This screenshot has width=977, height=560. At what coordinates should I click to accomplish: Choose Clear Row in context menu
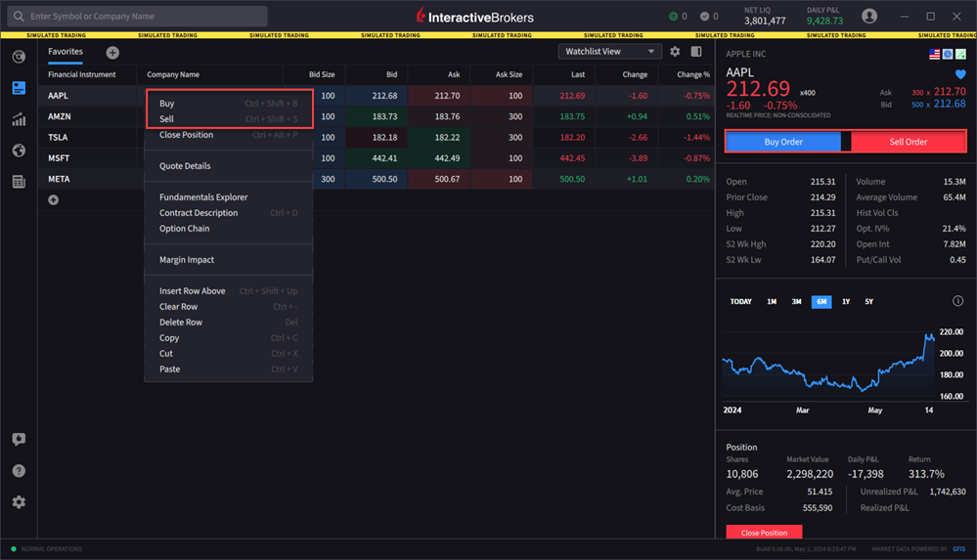point(228,307)
